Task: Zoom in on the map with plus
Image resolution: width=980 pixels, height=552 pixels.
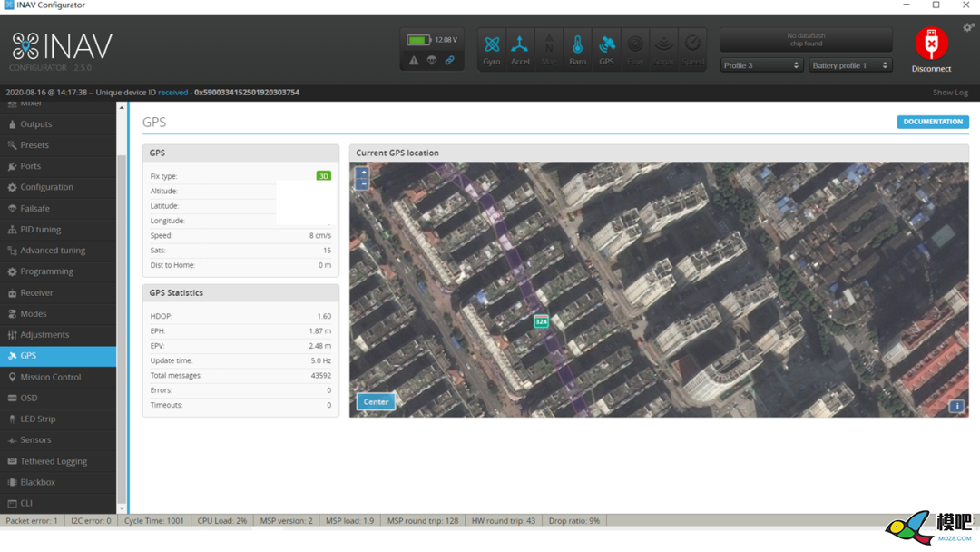Action: [x=362, y=172]
